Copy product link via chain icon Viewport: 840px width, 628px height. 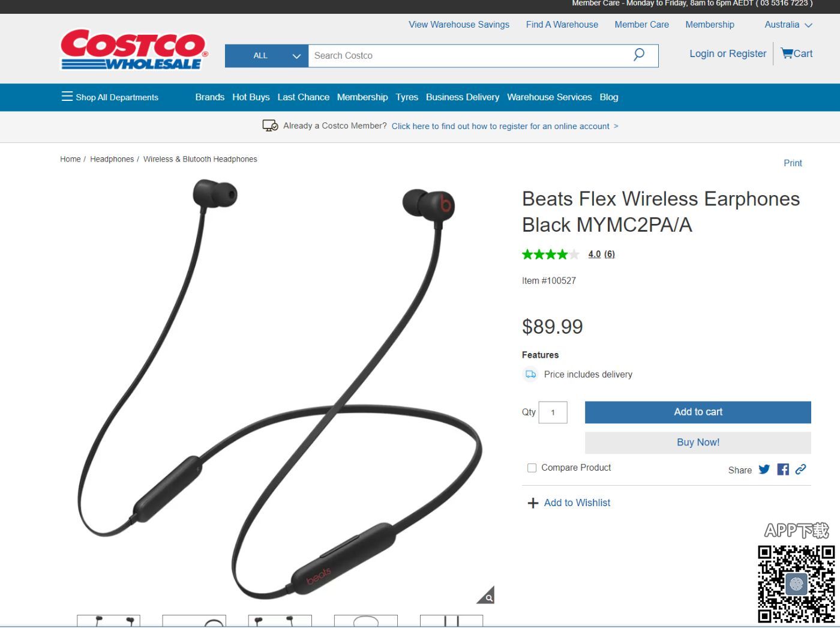click(x=800, y=469)
